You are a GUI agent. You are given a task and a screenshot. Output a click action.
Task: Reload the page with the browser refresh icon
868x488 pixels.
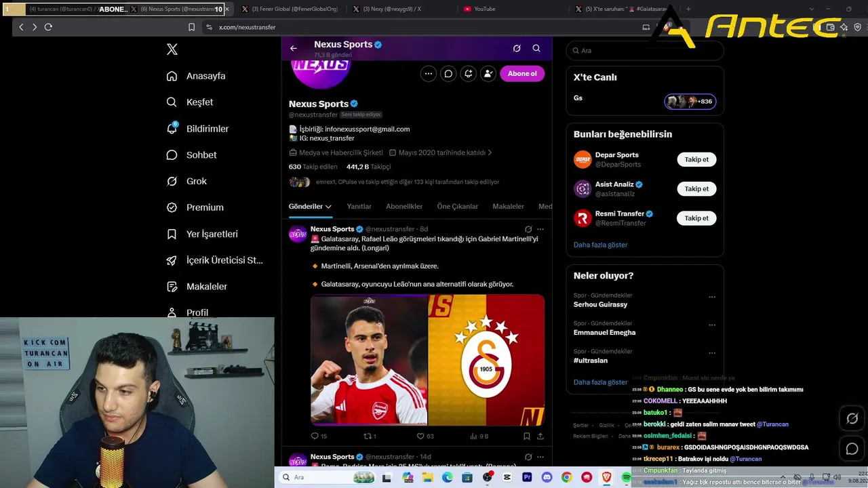(48, 27)
